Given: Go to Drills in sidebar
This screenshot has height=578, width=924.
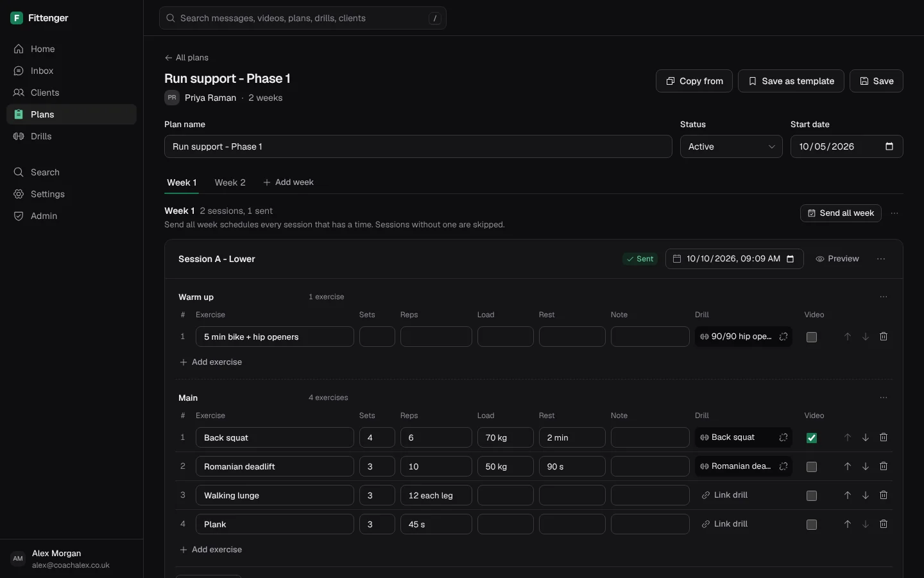Looking at the screenshot, I should 71,136.
